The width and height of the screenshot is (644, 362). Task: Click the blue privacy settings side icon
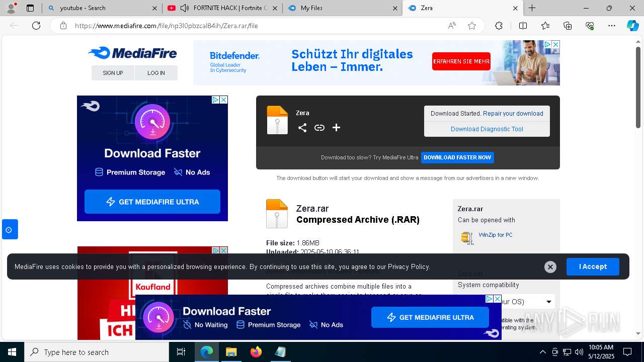9,229
